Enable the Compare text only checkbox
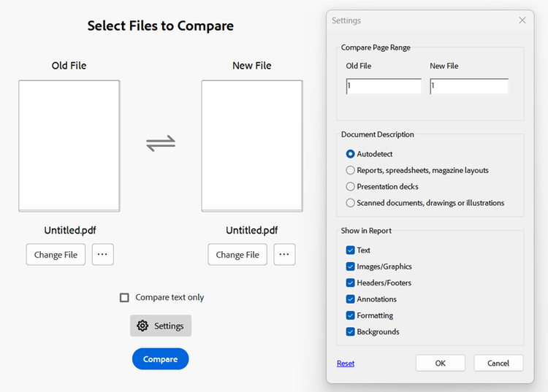Image resolution: width=548 pixels, height=392 pixels. (124, 297)
